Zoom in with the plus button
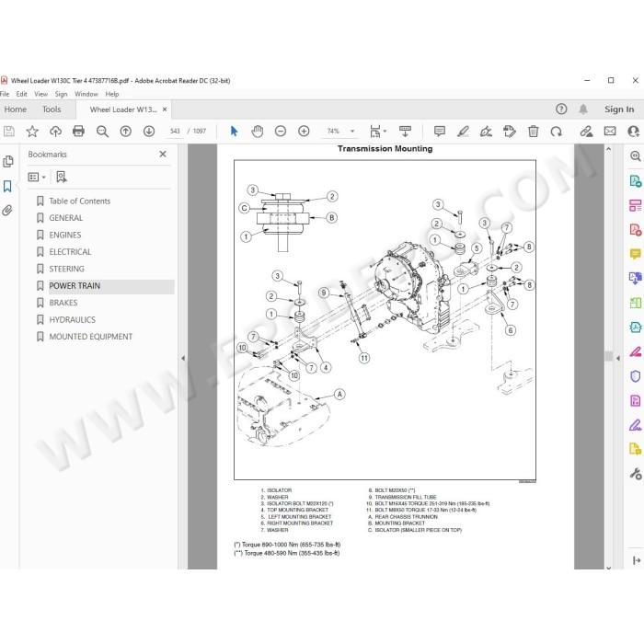644x644 pixels. 304,132
